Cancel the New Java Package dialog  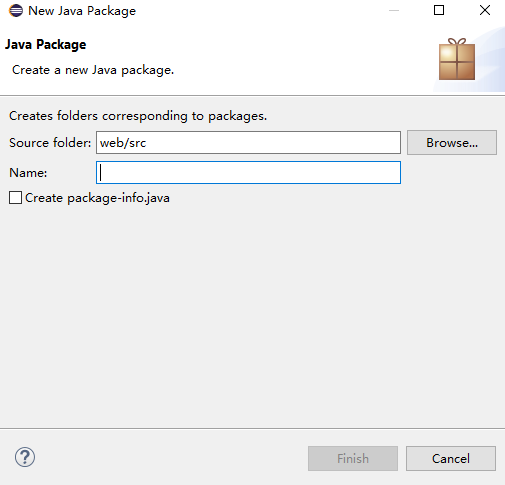pyautogui.click(x=451, y=458)
